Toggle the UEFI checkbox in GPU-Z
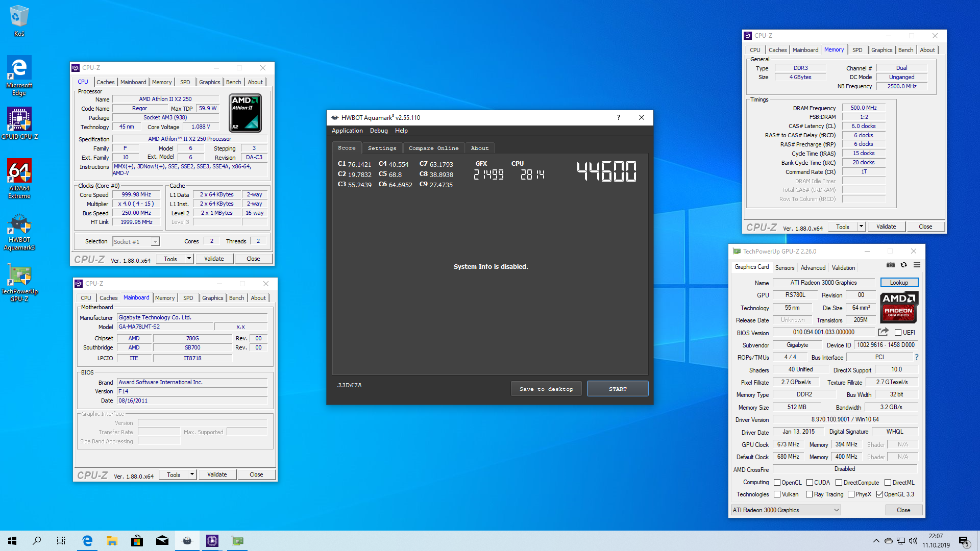980x551 pixels. tap(898, 332)
